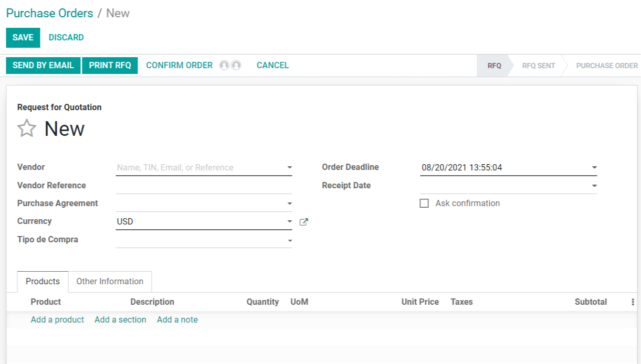Screen dimensions: 641x364
Task: Click the UoM column header
Action: 299,302
